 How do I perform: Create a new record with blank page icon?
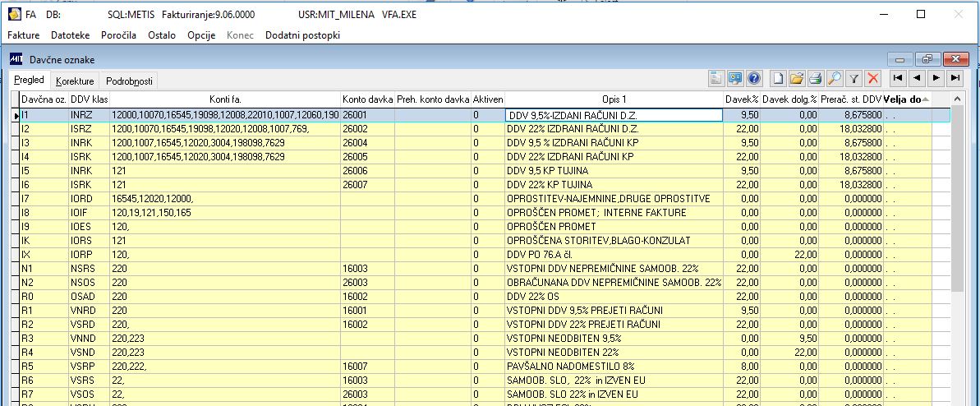click(778, 78)
